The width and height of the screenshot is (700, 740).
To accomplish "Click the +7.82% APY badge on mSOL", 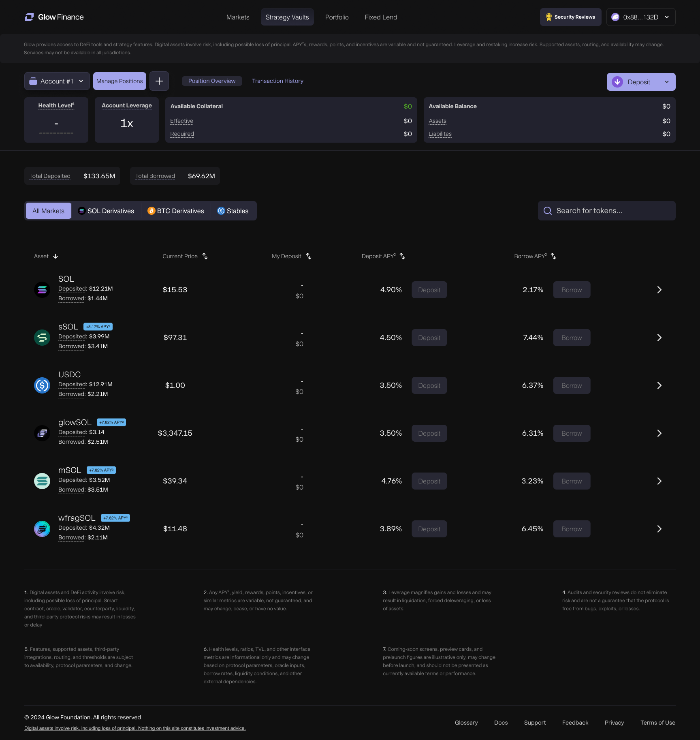I will click(101, 470).
